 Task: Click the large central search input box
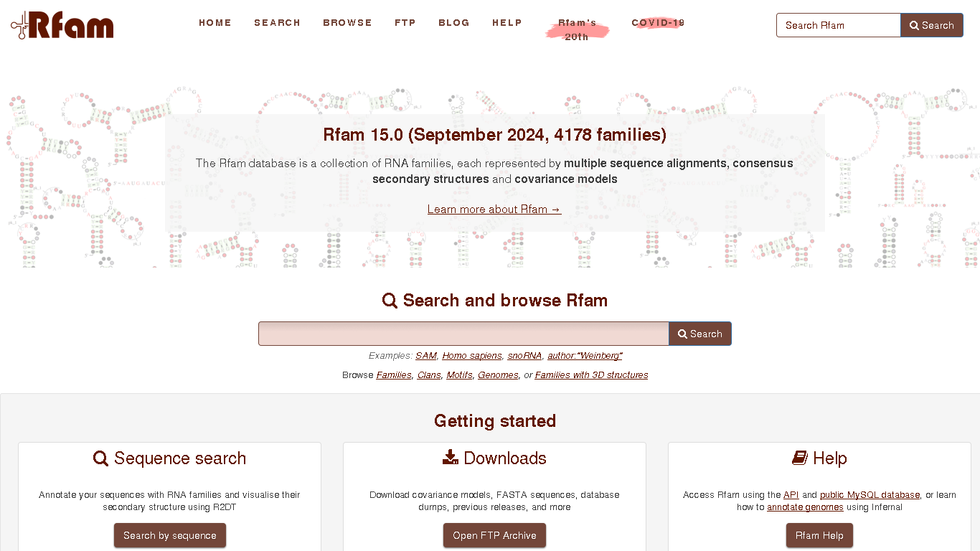pyautogui.click(x=463, y=334)
